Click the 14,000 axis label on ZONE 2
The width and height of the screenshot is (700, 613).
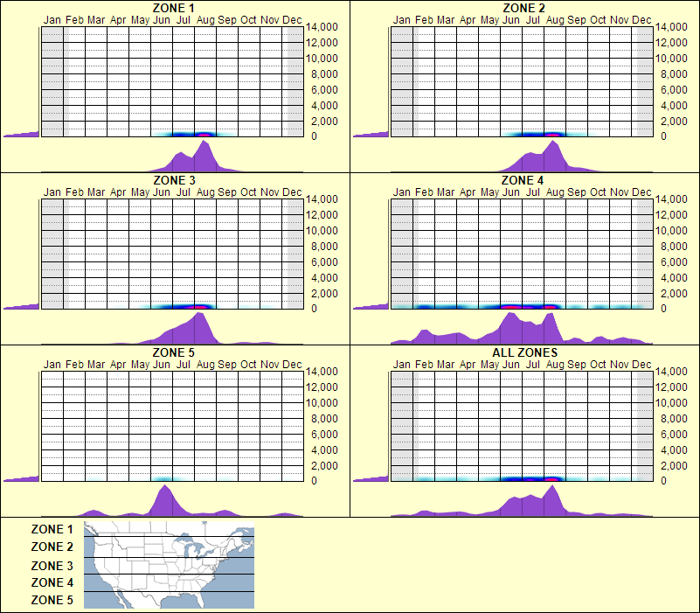(x=673, y=26)
